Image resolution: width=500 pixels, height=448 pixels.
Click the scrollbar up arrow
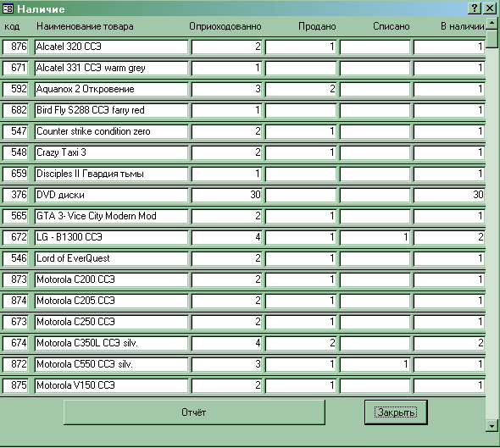tap(492, 24)
